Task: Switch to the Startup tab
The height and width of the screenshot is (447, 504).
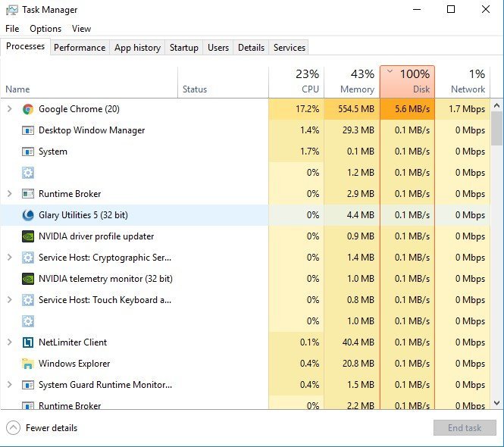Action: pos(184,48)
